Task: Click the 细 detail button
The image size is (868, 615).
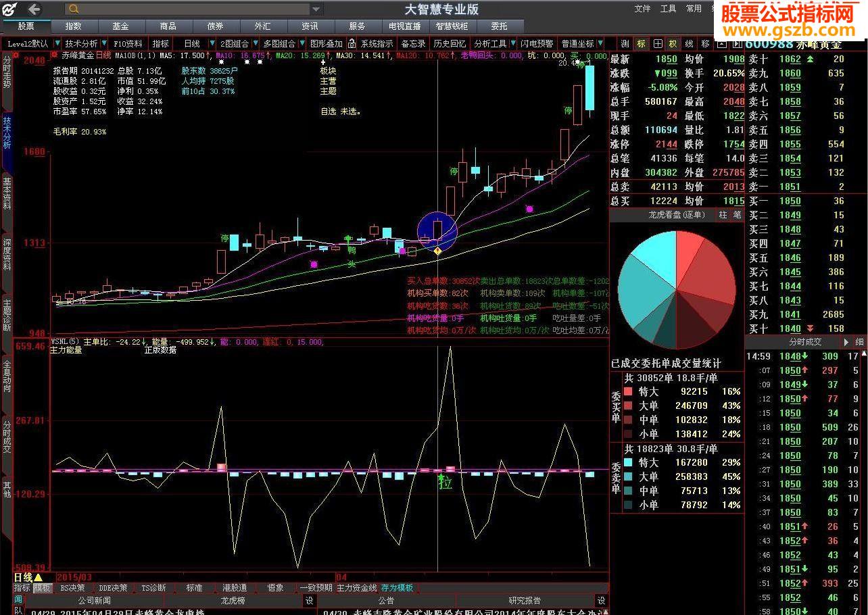Action: pyautogui.click(x=859, y=342)
